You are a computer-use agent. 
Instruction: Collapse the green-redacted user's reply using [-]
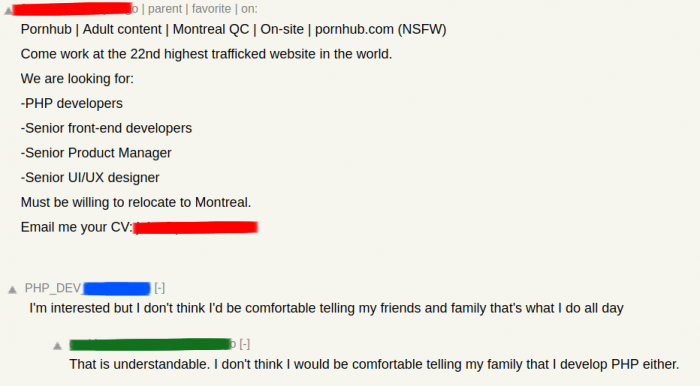[x=245, y=344]
